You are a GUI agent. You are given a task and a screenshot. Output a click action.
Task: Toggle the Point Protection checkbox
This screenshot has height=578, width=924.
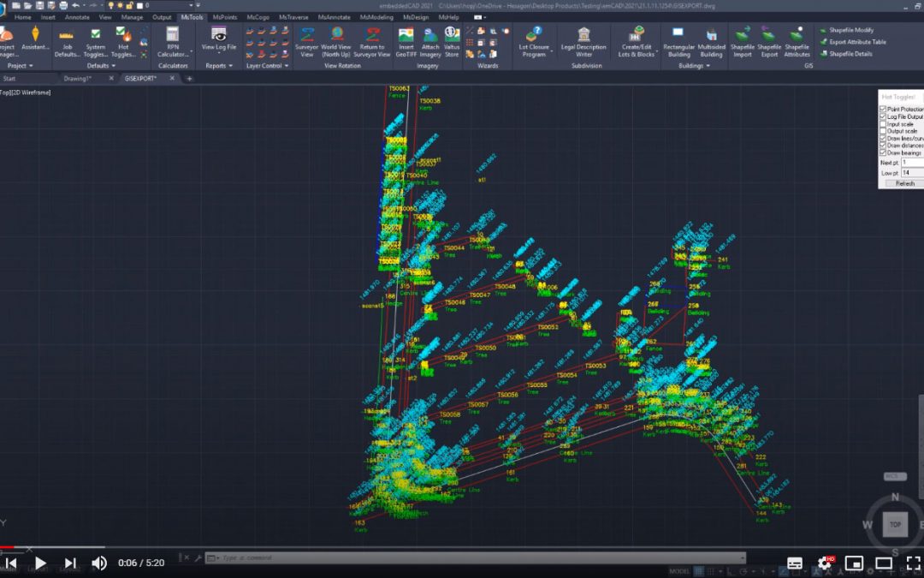pos(884,110)
